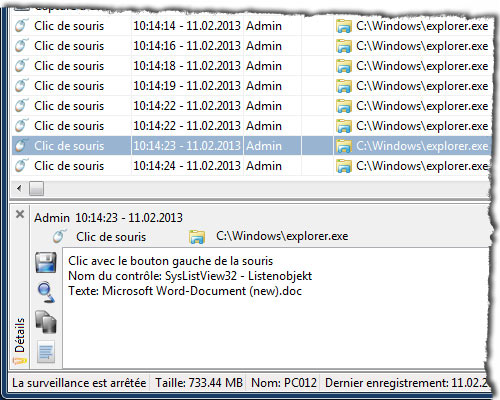Click the text document icon in details sidebar

click(46, 352)
